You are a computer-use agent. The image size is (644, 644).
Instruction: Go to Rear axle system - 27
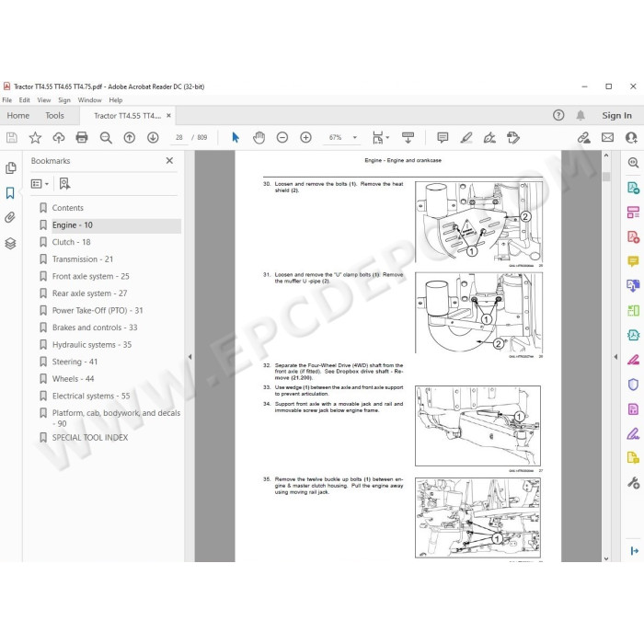click(89, 293)
